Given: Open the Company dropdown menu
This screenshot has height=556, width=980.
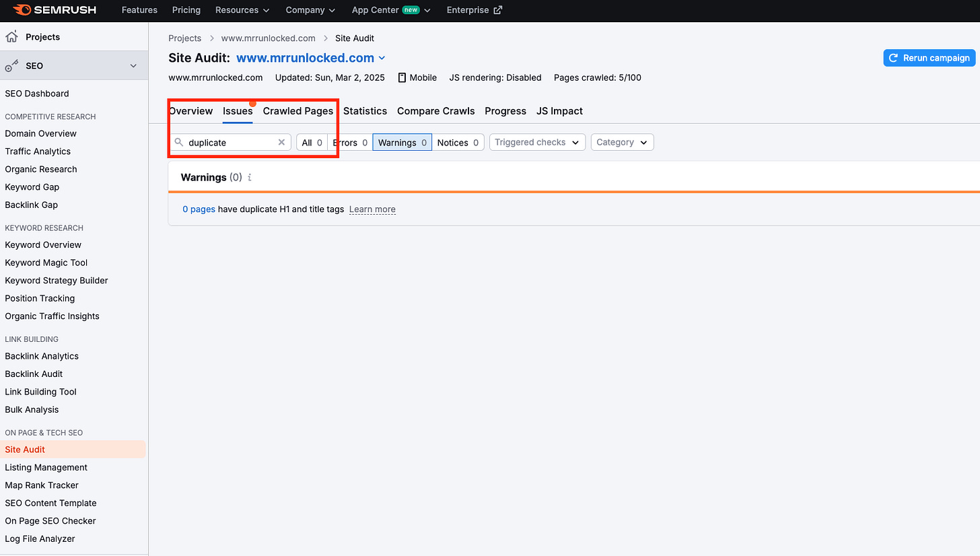Looking at the screenshot, I should [310, 10].
